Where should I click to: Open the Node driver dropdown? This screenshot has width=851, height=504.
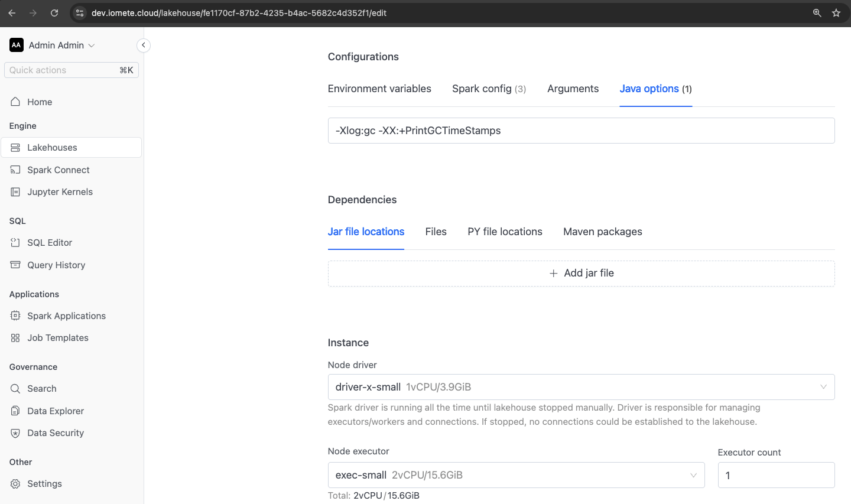[x=581, y=387]
